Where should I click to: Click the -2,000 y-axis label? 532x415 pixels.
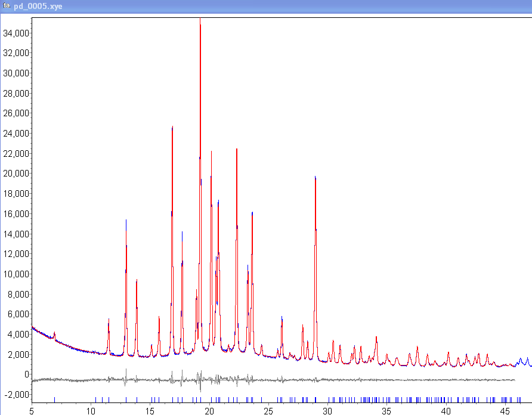click(x=17, y=395)
